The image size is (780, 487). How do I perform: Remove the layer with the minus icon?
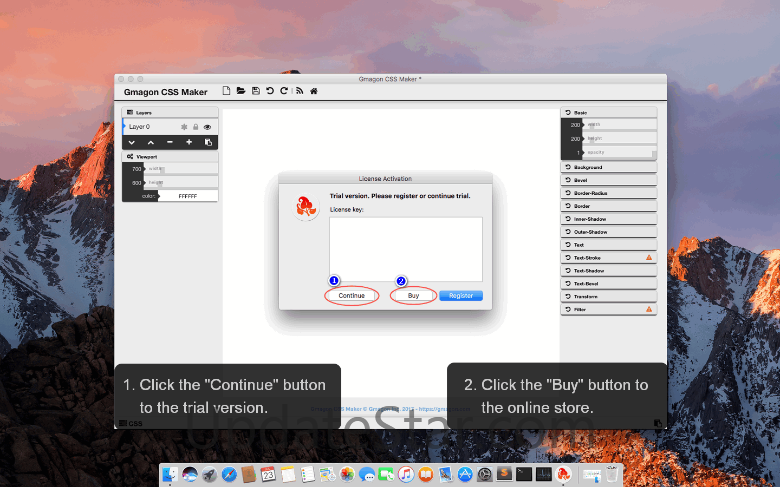170,142
